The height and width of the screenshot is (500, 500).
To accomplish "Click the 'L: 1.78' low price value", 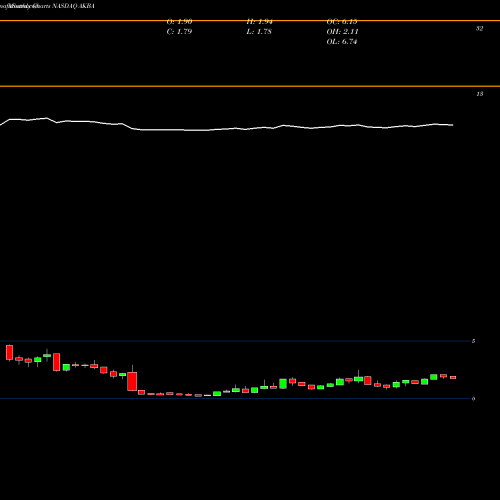I will [259, 32].
